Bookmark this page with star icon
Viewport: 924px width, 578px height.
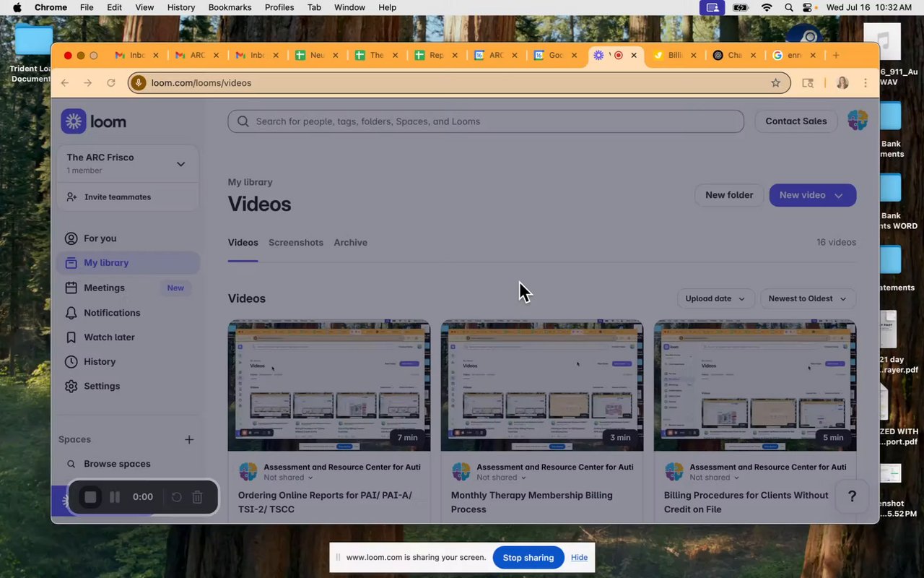point(776,83)
